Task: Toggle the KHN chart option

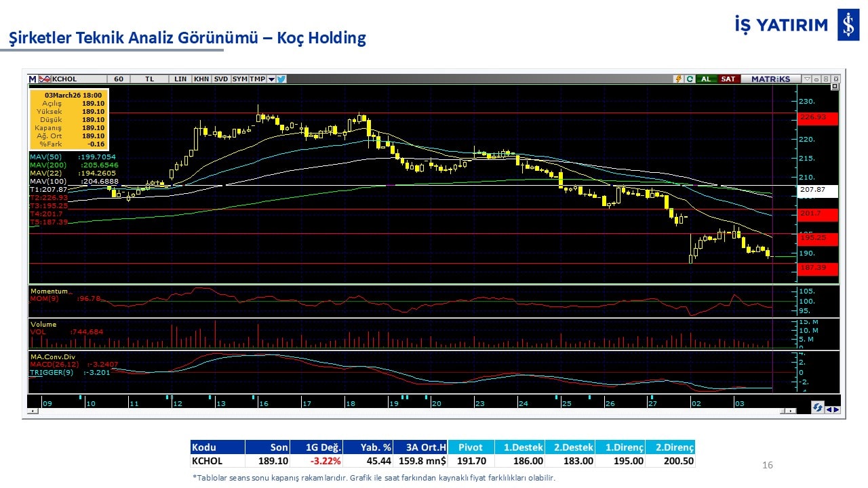Action: point(201,79)
